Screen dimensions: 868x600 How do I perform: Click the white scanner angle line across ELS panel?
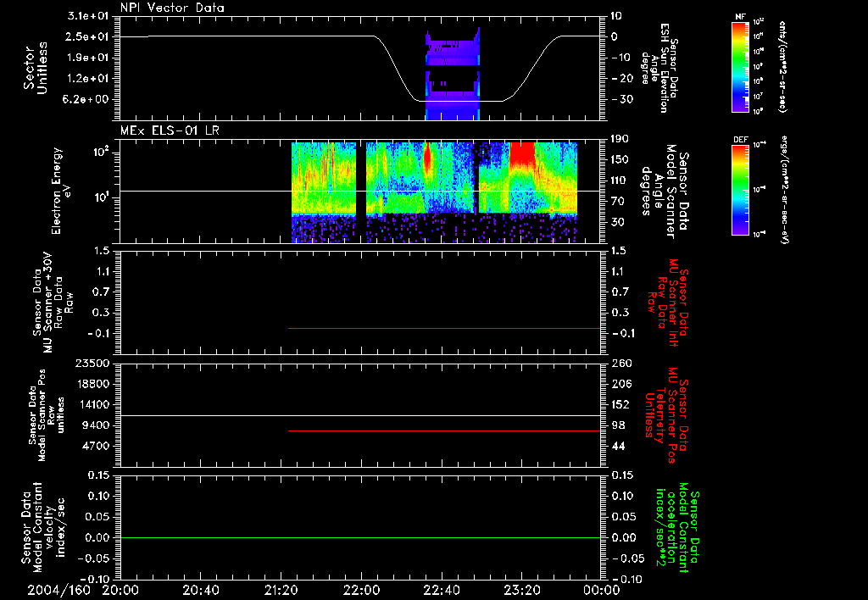[x=360, y=191]
